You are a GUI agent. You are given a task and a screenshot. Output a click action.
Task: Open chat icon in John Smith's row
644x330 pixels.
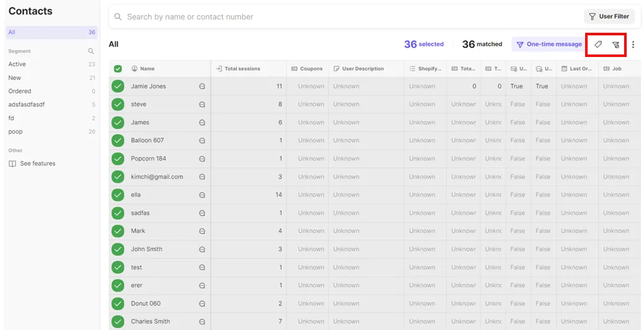coord(202,250)
